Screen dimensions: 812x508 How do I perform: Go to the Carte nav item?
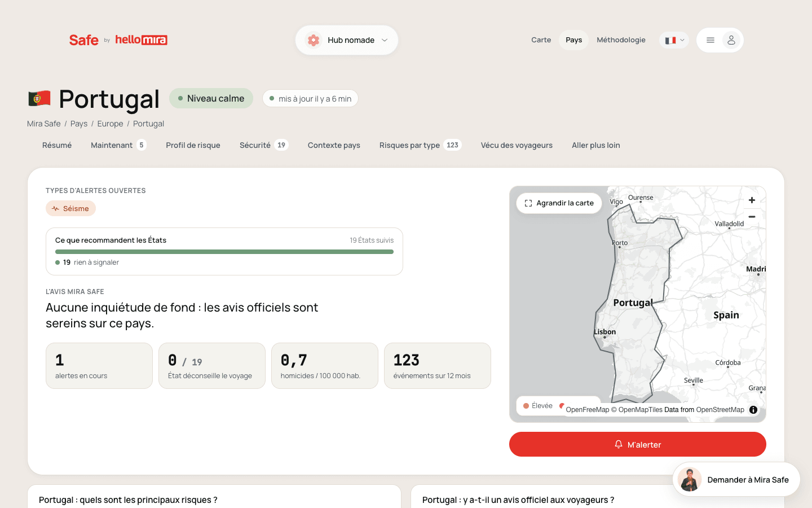click(x=541, y=40)
